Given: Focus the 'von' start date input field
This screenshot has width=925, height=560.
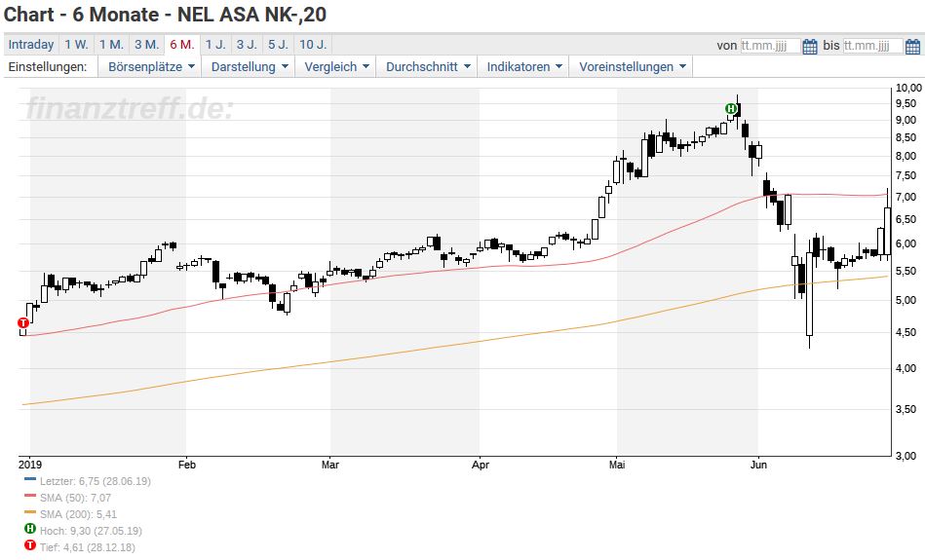Looking at the screenshot, I should 770,46.
